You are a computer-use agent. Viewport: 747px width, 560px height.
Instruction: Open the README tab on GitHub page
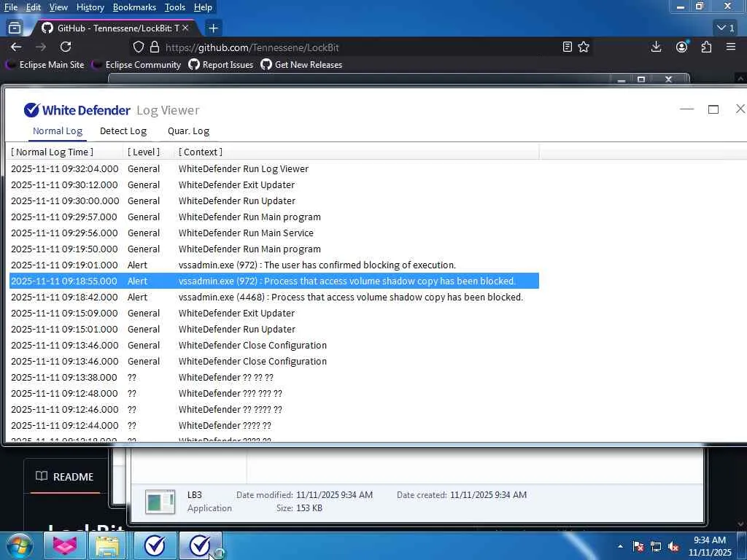pos(65,477)
